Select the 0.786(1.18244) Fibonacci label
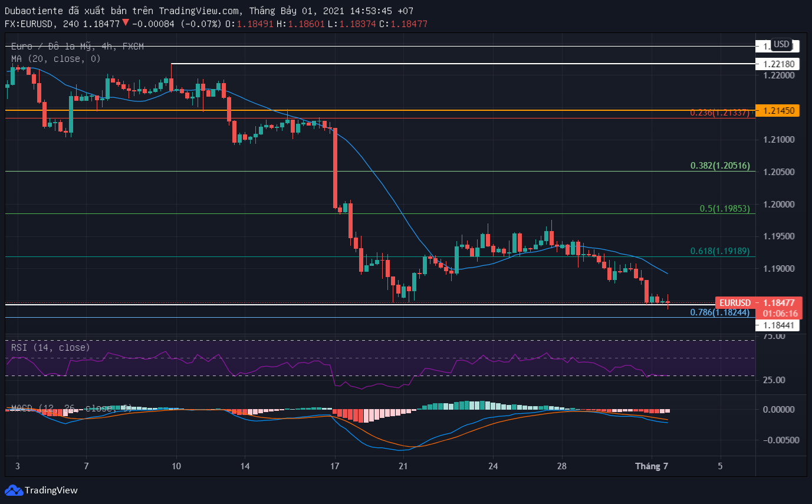The image size is (812, 504). pyautogui.click(x=720, y=312)
